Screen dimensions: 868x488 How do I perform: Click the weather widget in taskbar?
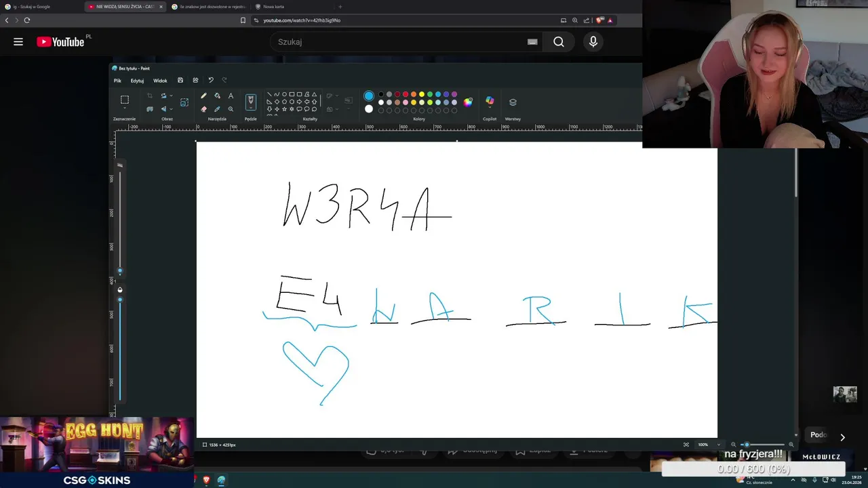[755, 480]
